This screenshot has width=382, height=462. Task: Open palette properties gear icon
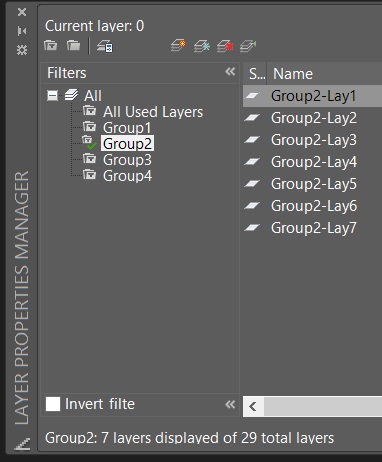(22, 50)
